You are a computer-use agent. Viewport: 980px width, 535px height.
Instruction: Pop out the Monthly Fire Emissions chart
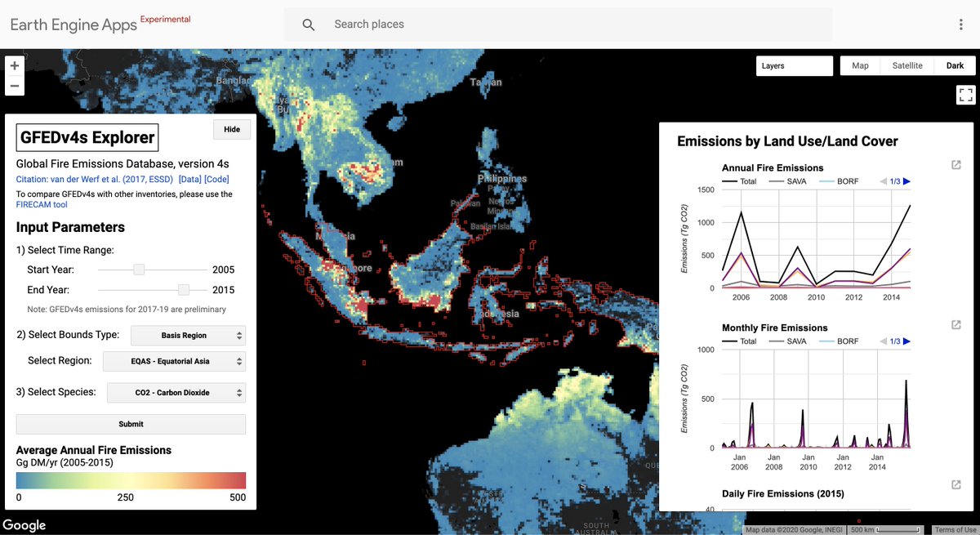[x=956, y=325]
